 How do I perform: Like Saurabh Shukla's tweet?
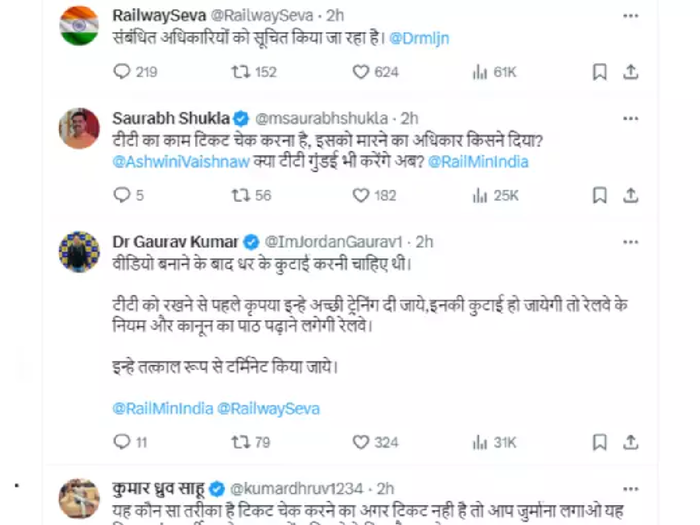tap(361, 195)
